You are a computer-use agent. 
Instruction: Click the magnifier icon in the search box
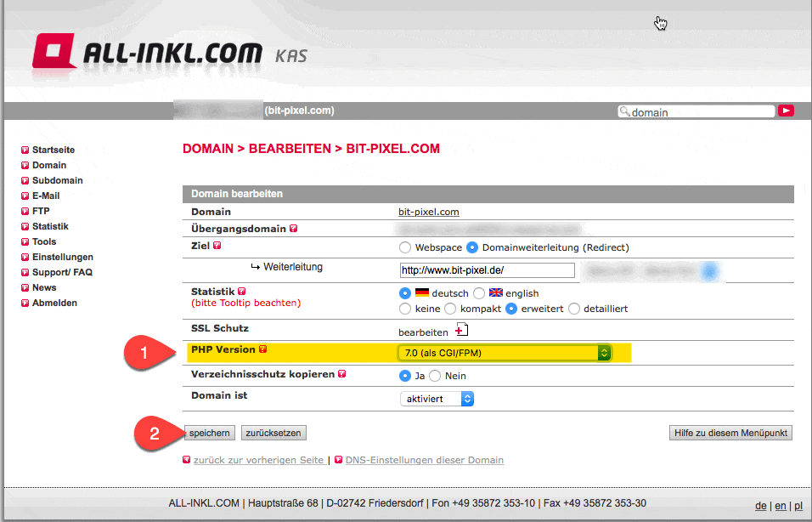[624, 111]
